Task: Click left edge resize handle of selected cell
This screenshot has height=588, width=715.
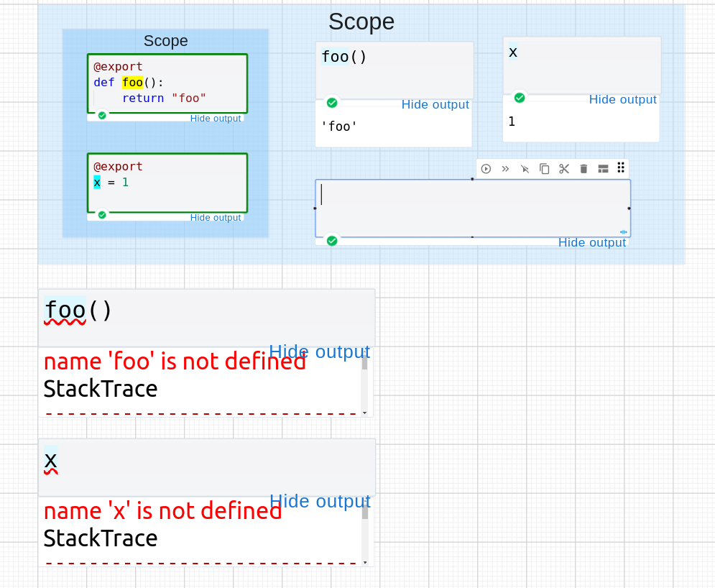Action: click(315, 208)
